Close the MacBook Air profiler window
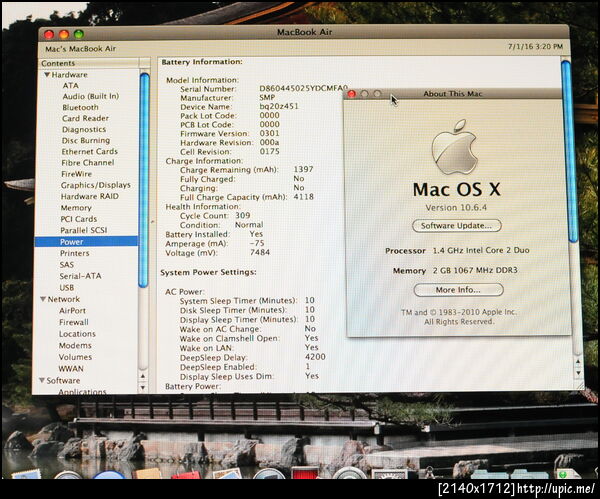The height and width of the screenshot is (499, 600). pos(49,34)
